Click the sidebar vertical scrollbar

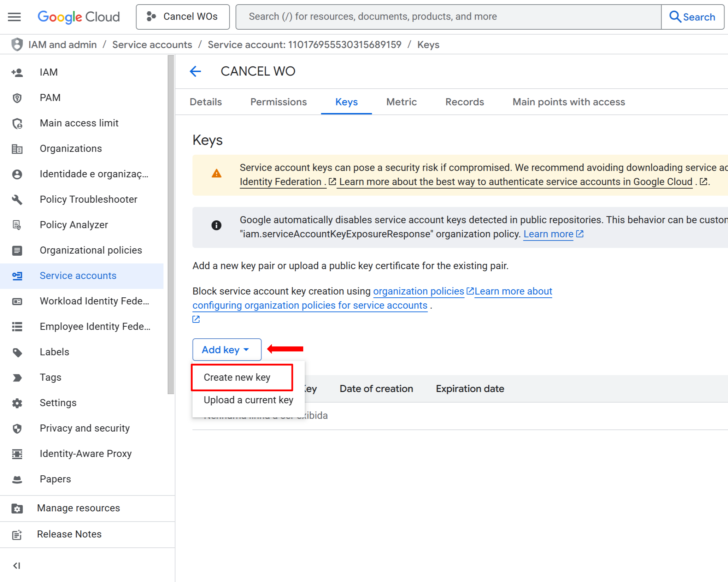(x=171, y=225)
